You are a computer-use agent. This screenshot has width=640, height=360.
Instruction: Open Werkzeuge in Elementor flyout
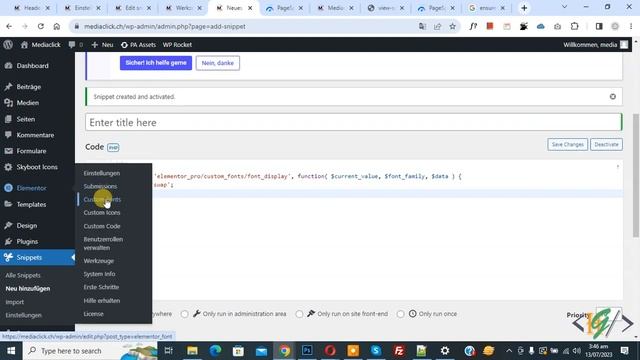pyautogui.click(x=99, y=261)
